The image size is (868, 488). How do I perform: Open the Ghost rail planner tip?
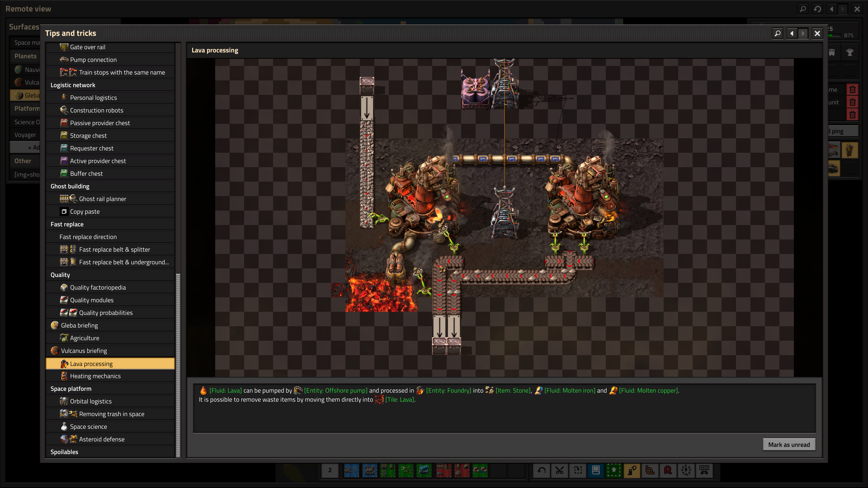[x=111, y=199]
